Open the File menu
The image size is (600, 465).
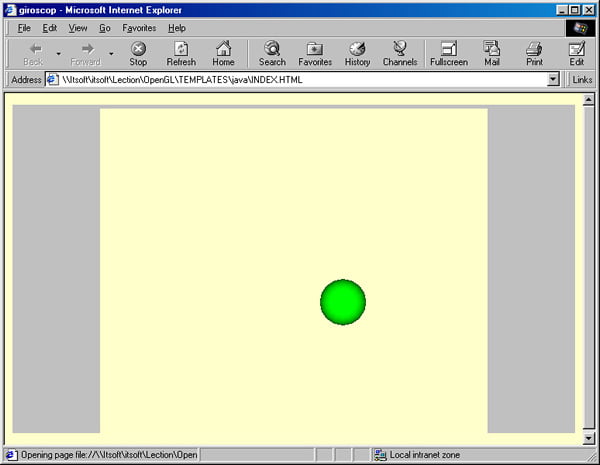click(x=24, y=28)
